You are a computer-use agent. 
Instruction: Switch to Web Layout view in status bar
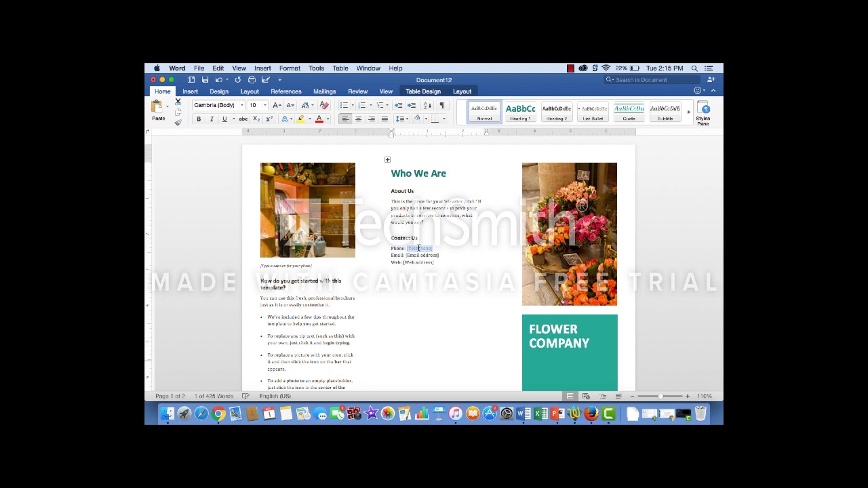point(586,396)
